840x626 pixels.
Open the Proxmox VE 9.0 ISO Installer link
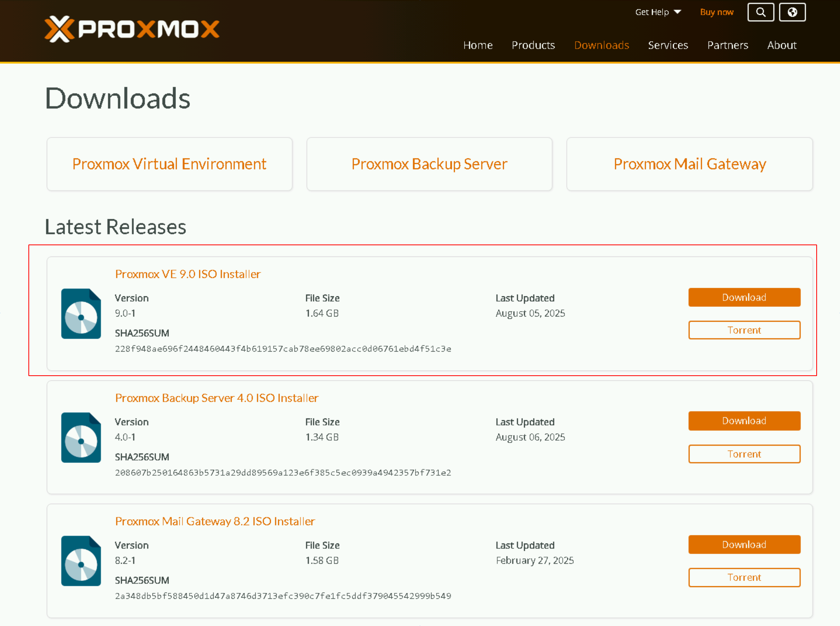(188, 274)
